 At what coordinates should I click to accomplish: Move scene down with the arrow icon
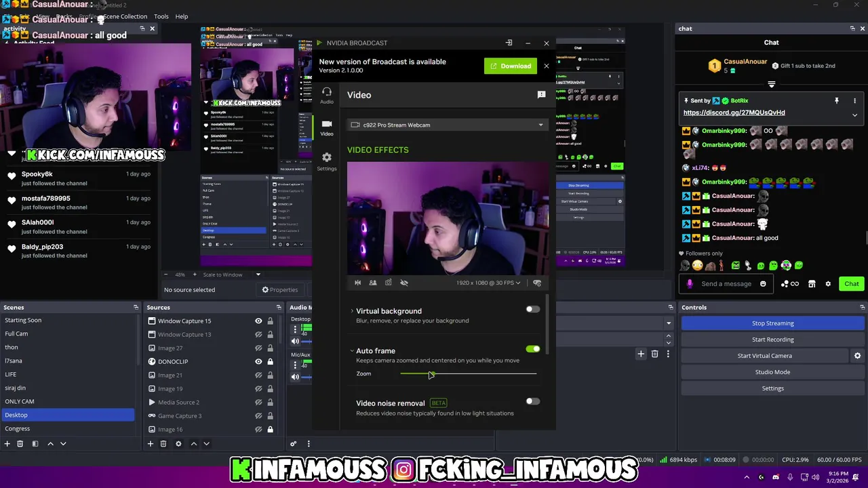(x=63, y=444)
